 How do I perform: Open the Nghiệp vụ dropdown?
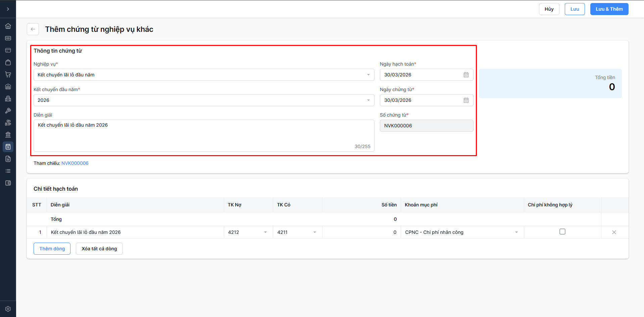point(204,75)
